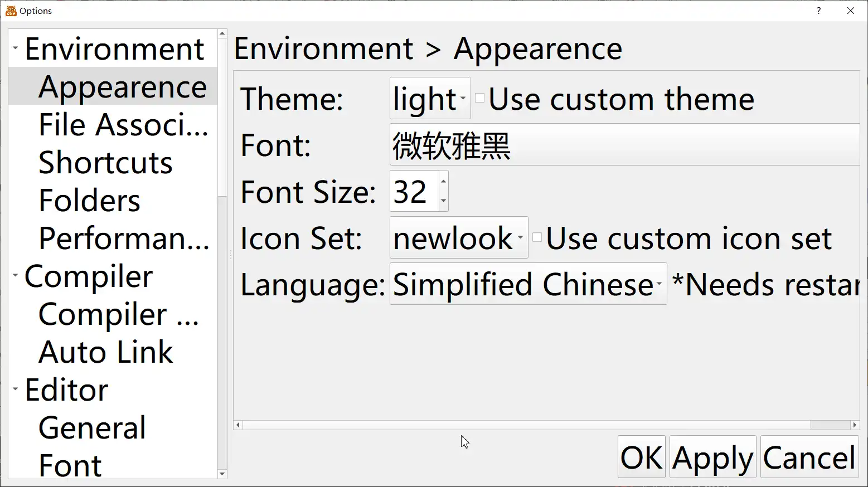Confirm changes with the OK button
The image size is (868, 487).
pyautogui.click(x=641, y=456)
